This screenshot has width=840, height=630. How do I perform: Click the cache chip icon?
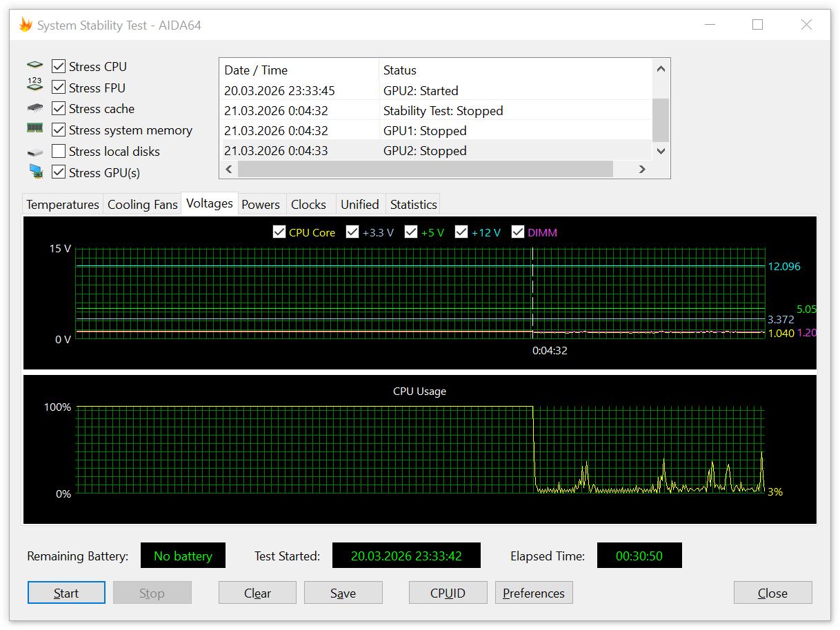pos(34,108)
